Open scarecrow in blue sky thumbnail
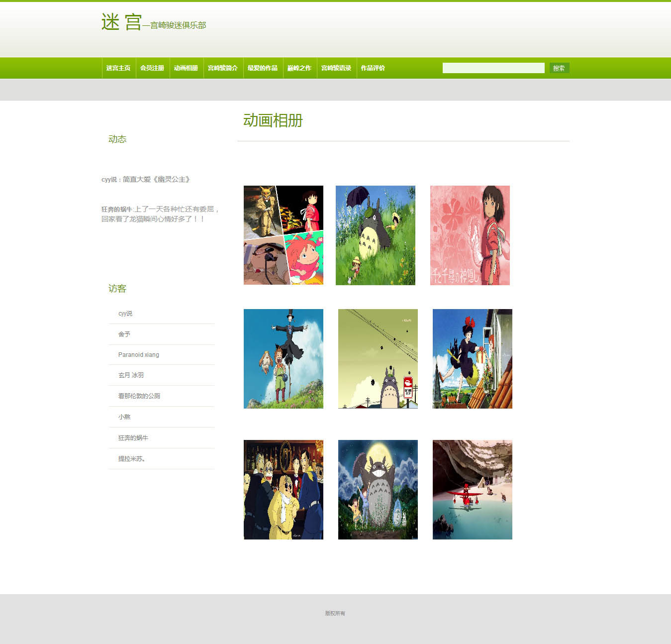This screenshot has width=671, height=644. 284,359
